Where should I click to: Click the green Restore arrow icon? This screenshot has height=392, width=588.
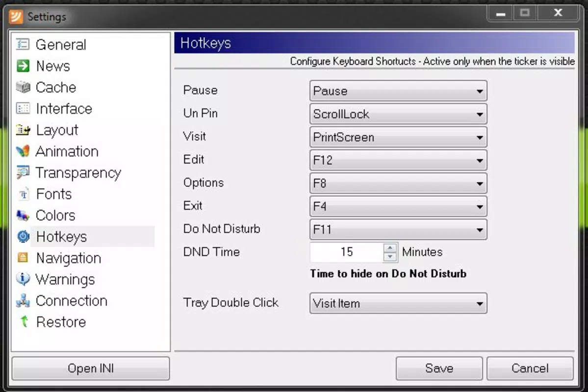pos(24,321)
